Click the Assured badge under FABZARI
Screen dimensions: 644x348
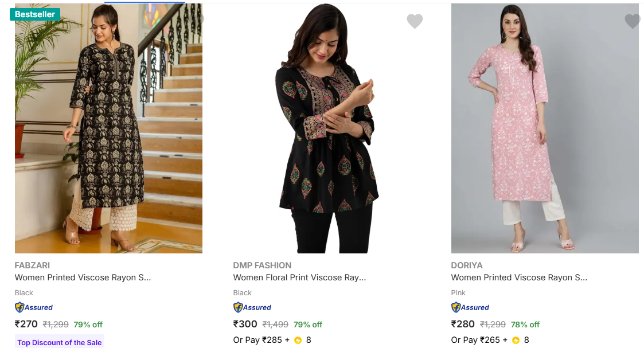coord(34,307)
